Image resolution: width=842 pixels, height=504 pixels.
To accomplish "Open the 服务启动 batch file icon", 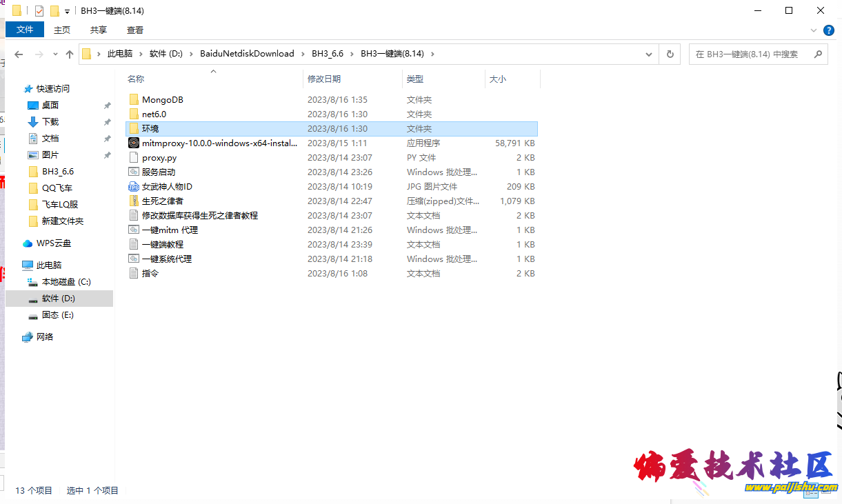I will 134,172.
